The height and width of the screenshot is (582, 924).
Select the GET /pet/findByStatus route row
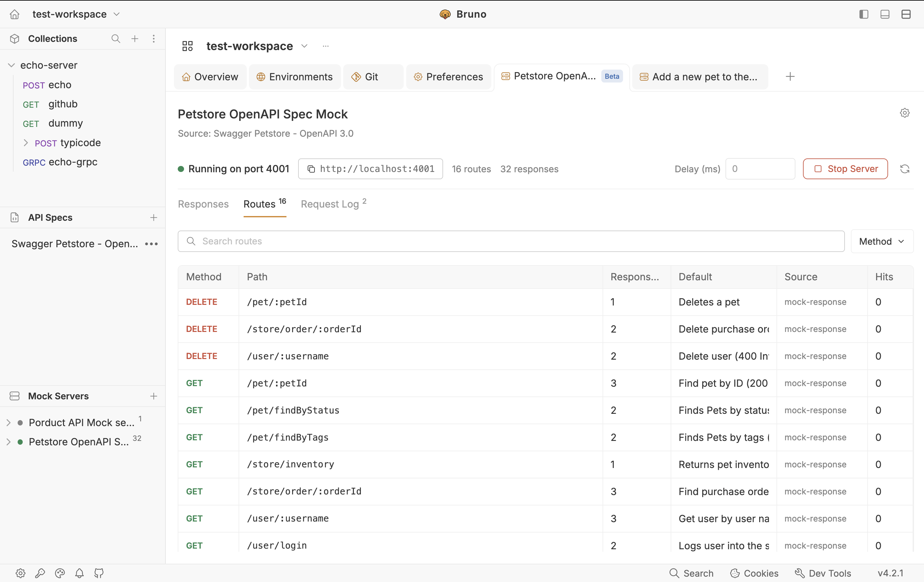pos(545,410)
